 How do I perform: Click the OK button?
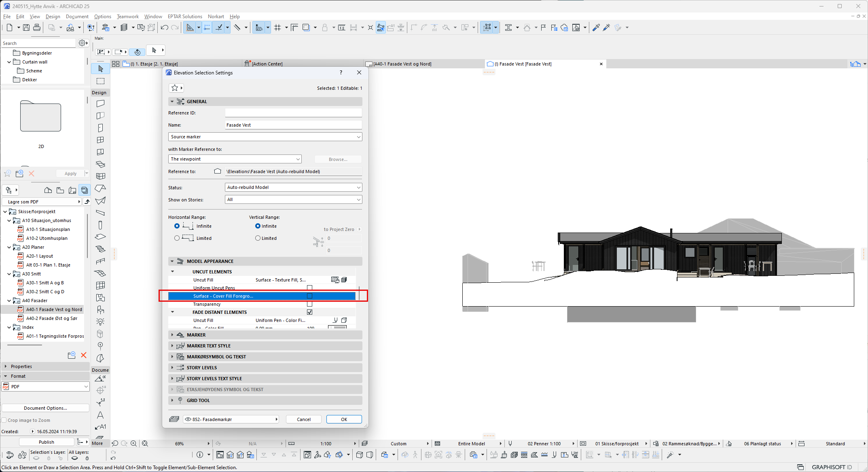(x=344, y=419)
